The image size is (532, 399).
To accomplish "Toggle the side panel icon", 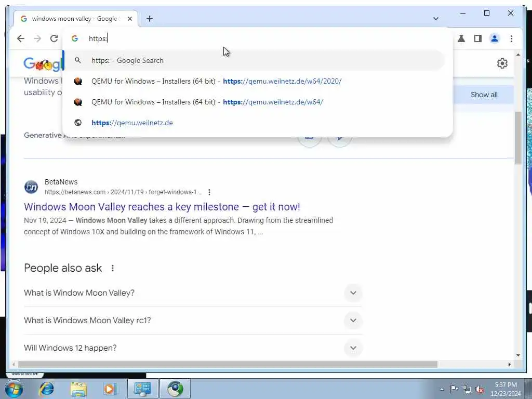I will pyautogui.click(x=478, y=38).
